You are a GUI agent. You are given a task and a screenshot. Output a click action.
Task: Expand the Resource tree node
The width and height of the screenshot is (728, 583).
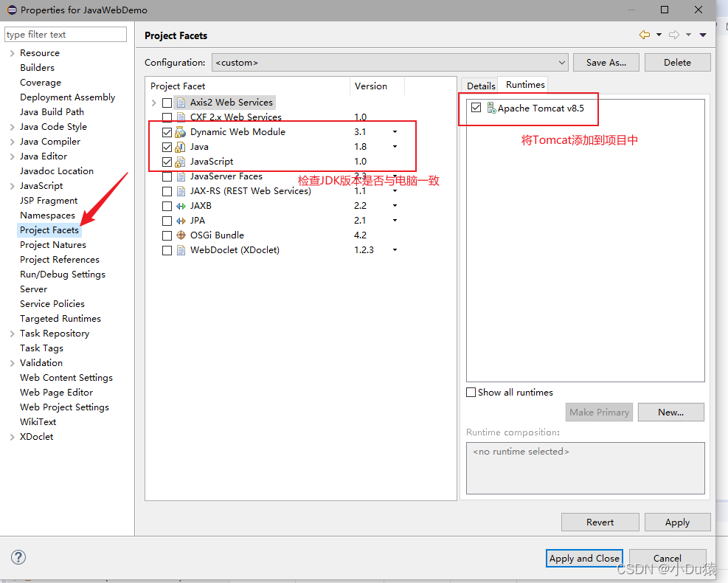pos(12,53)
